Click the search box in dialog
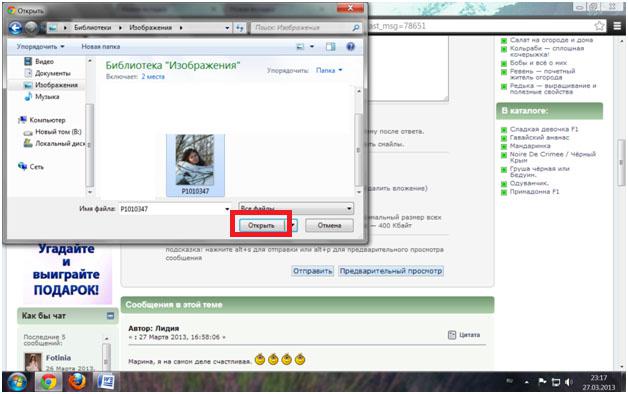This screenshot has height=394, width=628. pyautogui.click(x=302, y=28)
